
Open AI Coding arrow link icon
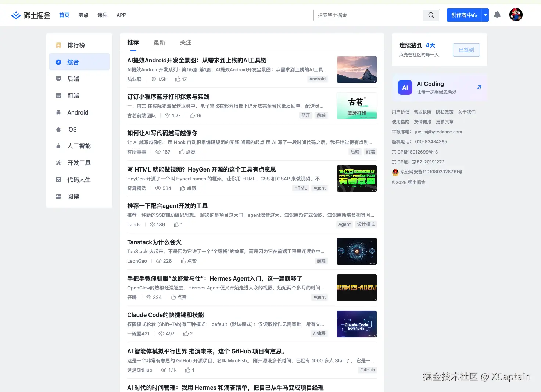coord(479,87)
